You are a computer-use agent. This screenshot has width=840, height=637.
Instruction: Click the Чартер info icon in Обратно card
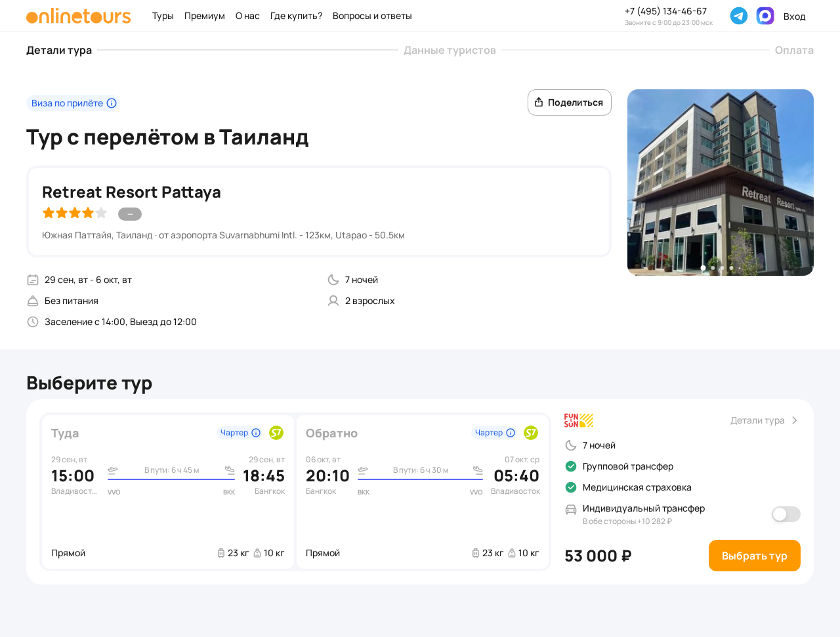coord(511,433)
